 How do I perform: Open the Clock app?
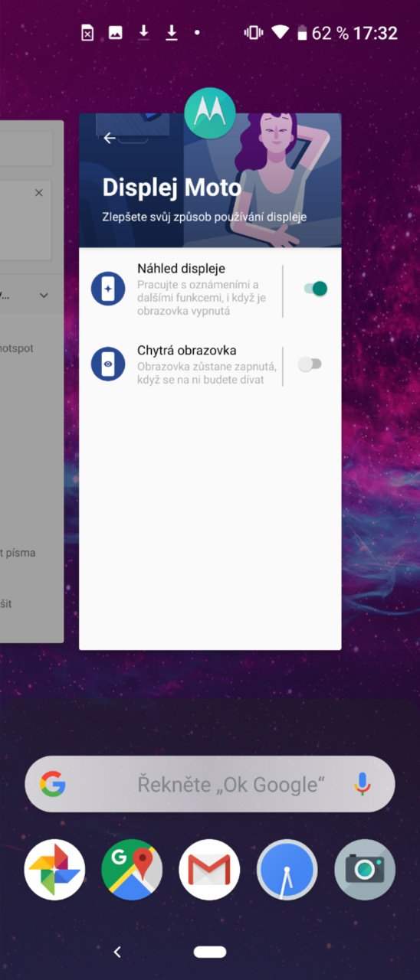click(x=287, y=870)
